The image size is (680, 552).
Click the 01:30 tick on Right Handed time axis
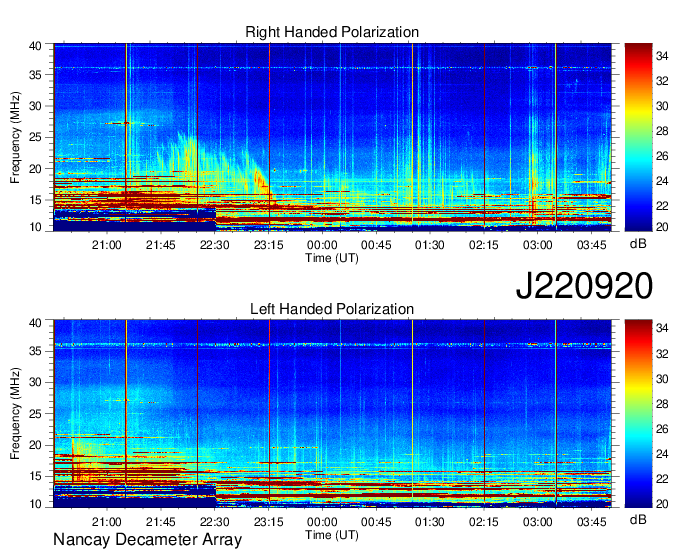(430, 245)
